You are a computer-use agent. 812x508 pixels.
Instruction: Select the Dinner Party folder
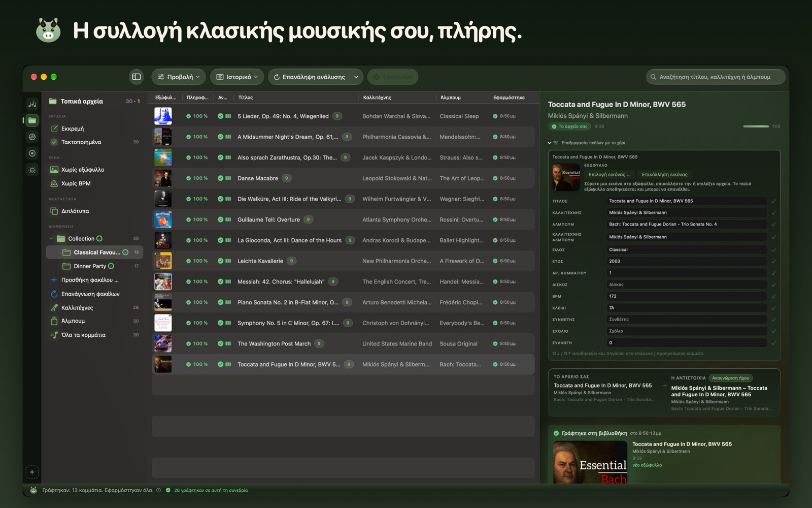94,266
